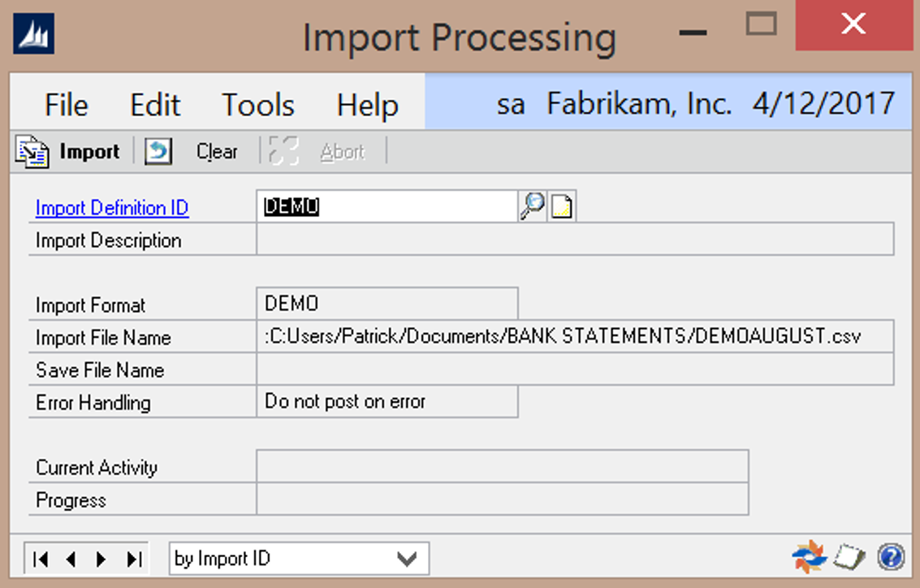
Task: Go to next record arrow
Action: point(102,559)
